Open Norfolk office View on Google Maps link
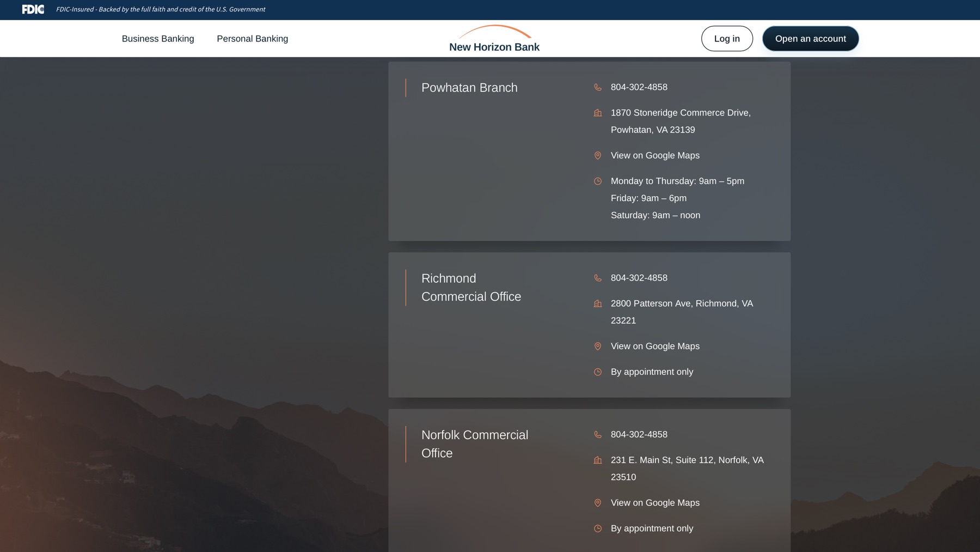This screenshot has width=980, height=552. (x=655, y=502)
